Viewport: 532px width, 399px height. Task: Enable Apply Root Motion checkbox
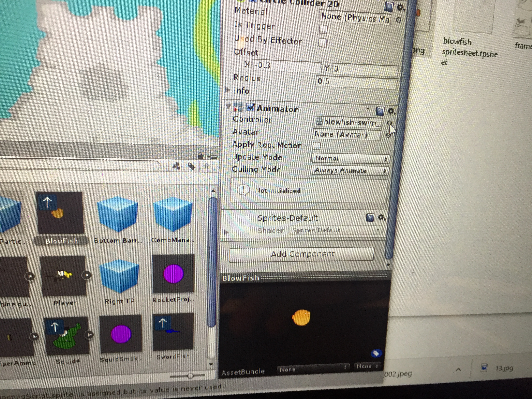tap(317, 146)
